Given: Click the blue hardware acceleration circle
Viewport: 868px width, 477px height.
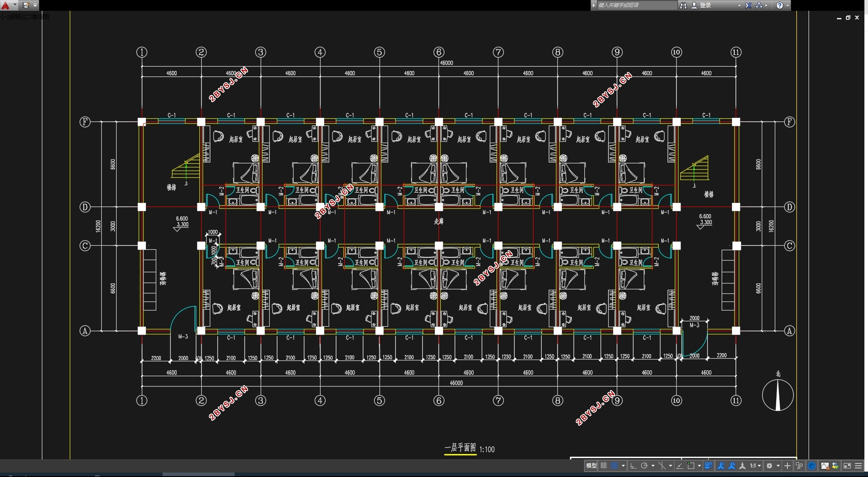Looking at the screenshot, I should 812,466.
